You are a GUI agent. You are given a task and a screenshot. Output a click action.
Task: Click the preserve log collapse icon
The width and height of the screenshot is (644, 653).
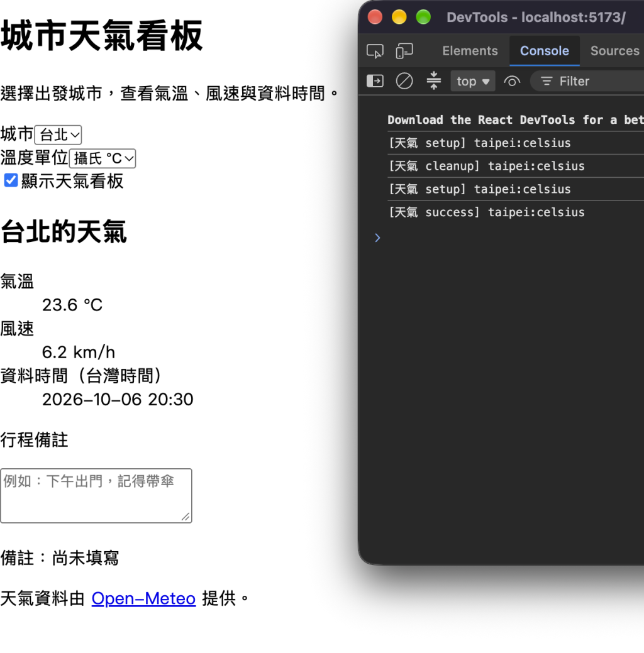click(x=433, y=81)
